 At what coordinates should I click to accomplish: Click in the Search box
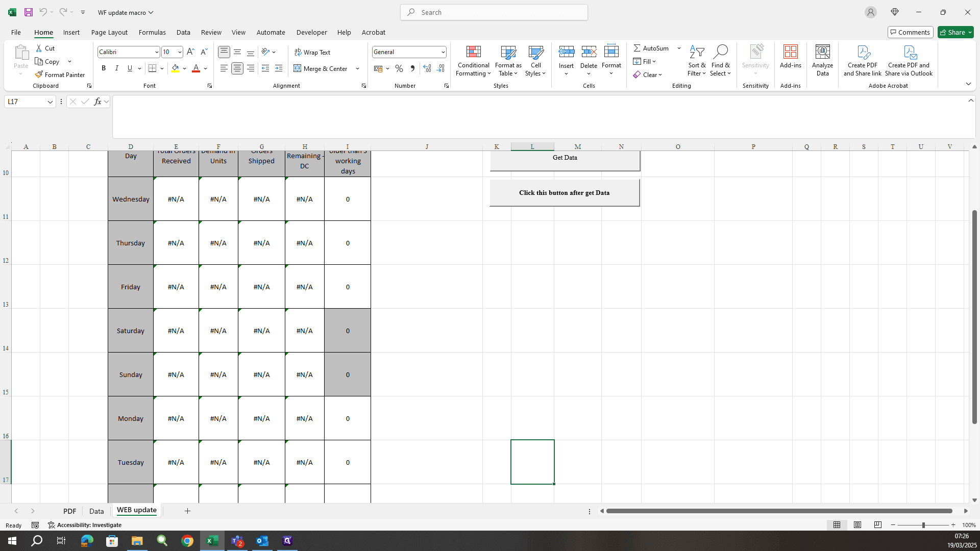tap(494, 12)
